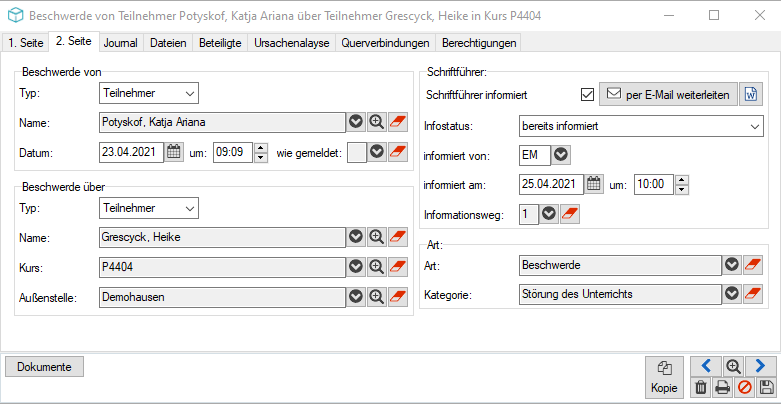The height and width of the screenshot is (404, 781).
Task: Open the magnifier search for Potyskof name
Action: pyautogui.click(x=377, y=122)
